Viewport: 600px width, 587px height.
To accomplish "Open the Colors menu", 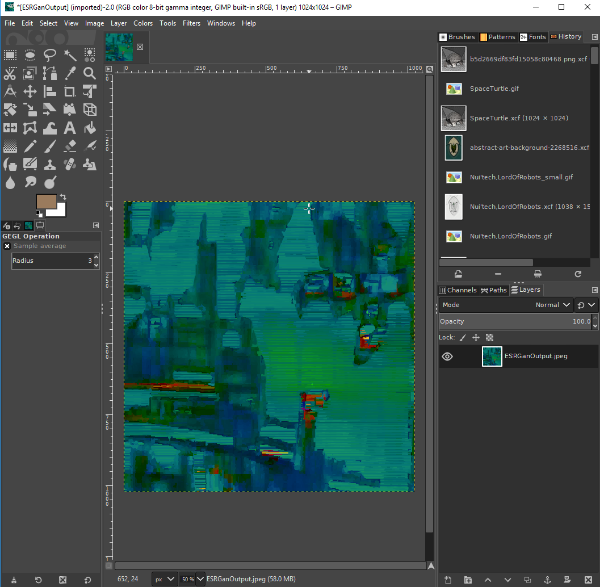I will [143, 22].
